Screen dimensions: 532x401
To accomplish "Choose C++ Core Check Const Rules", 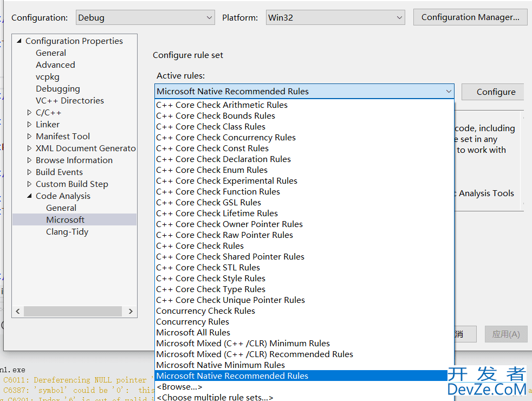I will click(x=304, y=148).
